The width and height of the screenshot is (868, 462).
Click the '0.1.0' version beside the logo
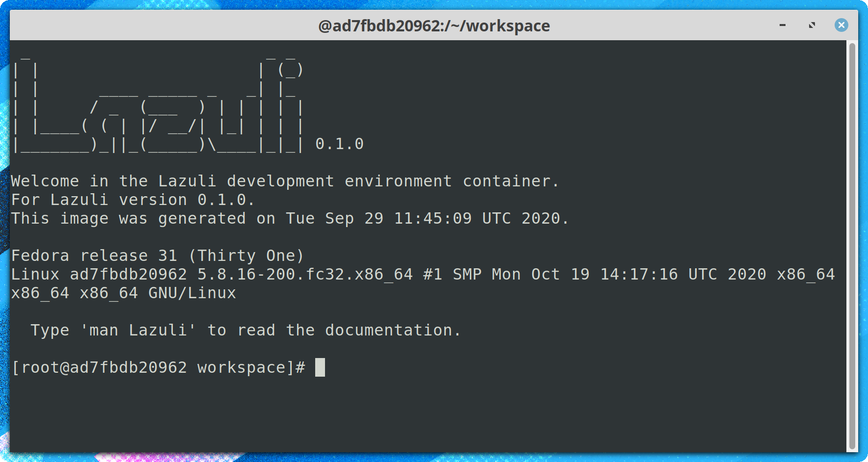point(339,144)
